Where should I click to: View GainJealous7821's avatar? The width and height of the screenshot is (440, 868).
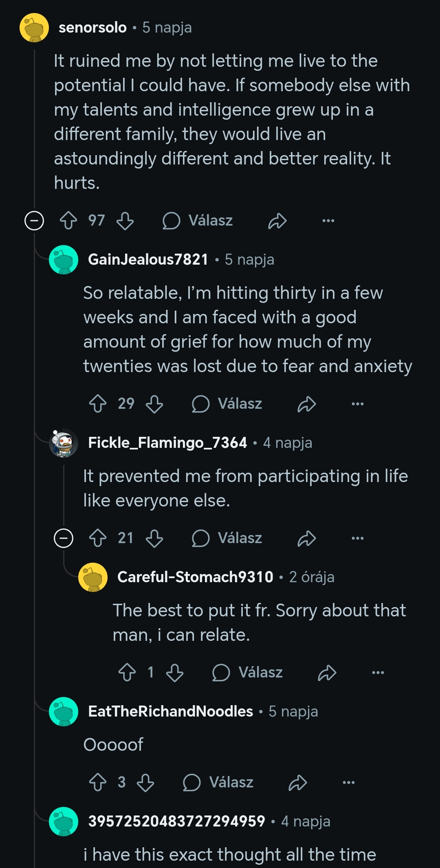64,260
